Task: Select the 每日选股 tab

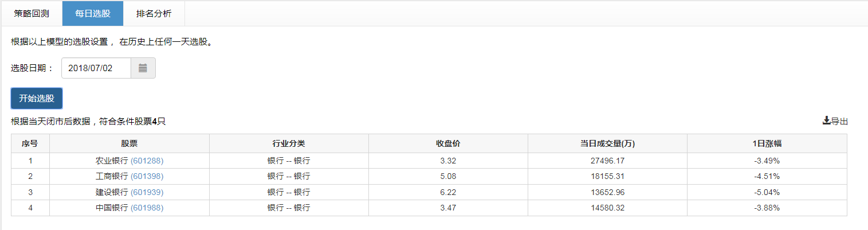Action: pos(92,13)
